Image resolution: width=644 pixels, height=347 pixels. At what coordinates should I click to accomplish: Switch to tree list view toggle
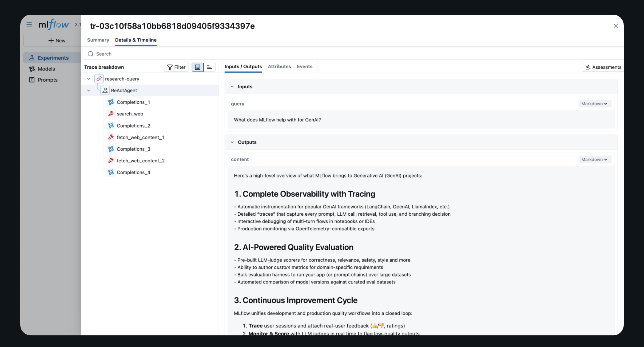197,67
